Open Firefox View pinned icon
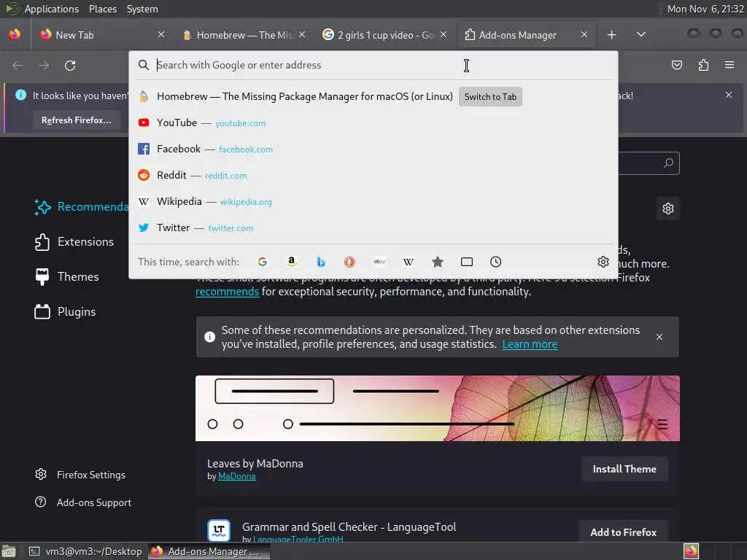The image size is (747, 560). tap(15, 34)
